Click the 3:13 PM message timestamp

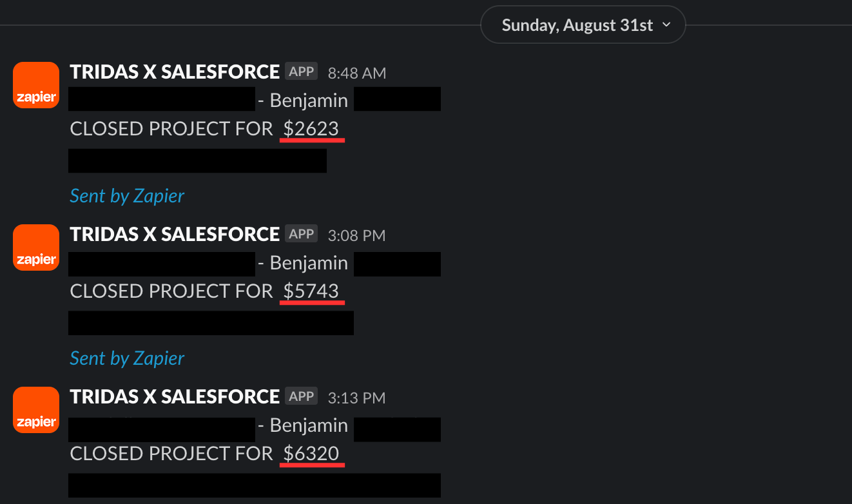tap(357, 398)
